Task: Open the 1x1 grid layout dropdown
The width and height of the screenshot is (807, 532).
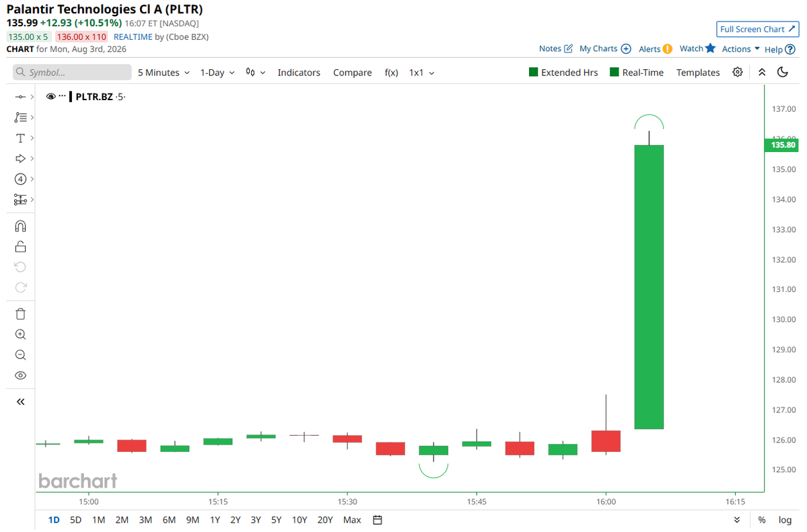Action: [421, 73]
